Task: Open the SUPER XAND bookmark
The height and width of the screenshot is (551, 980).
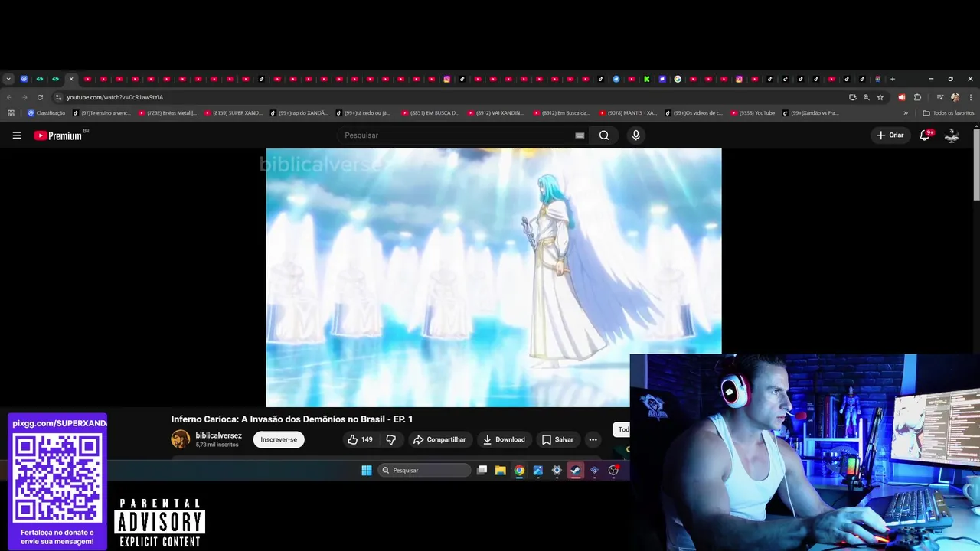Action: (234, 113)
